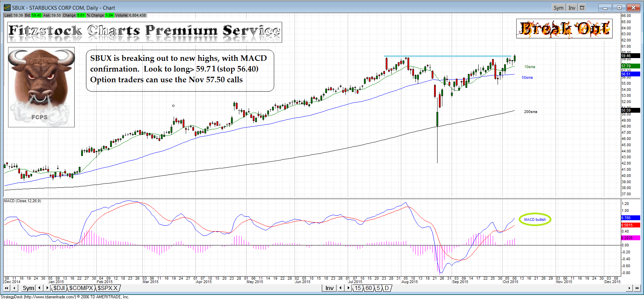Open the $SPX.X symbol tab
Viewport: 644px width, 299px height.
[x=107, y=288]
